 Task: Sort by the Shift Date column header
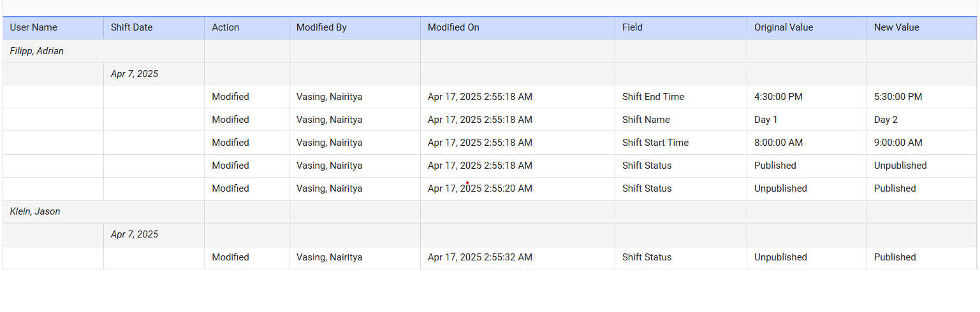click(132, 27)
